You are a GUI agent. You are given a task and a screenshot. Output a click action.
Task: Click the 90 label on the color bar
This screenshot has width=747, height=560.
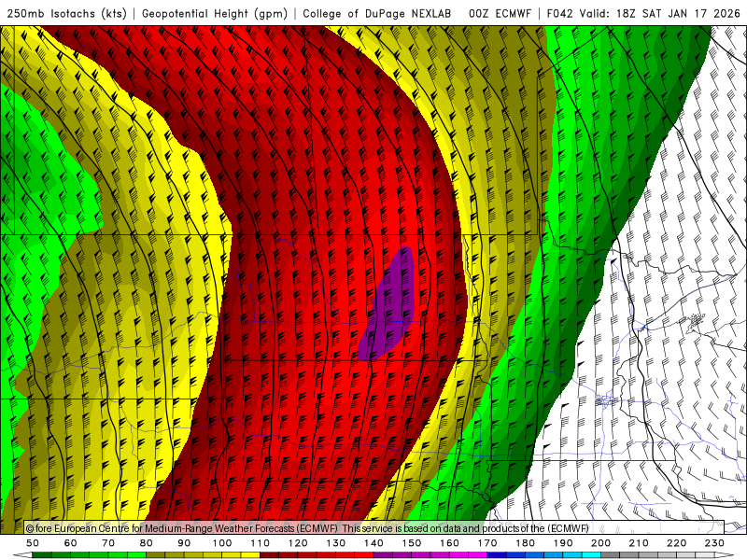click(x=184, y=543)
